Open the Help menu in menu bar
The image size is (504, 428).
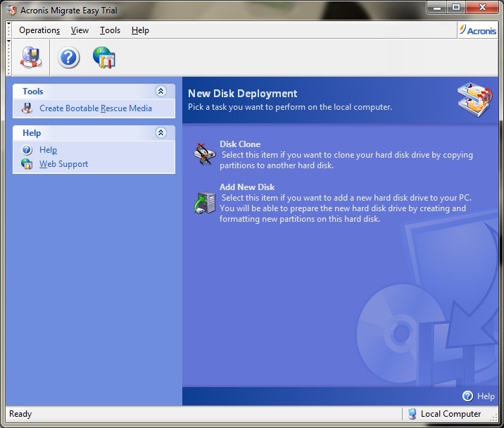140,30
